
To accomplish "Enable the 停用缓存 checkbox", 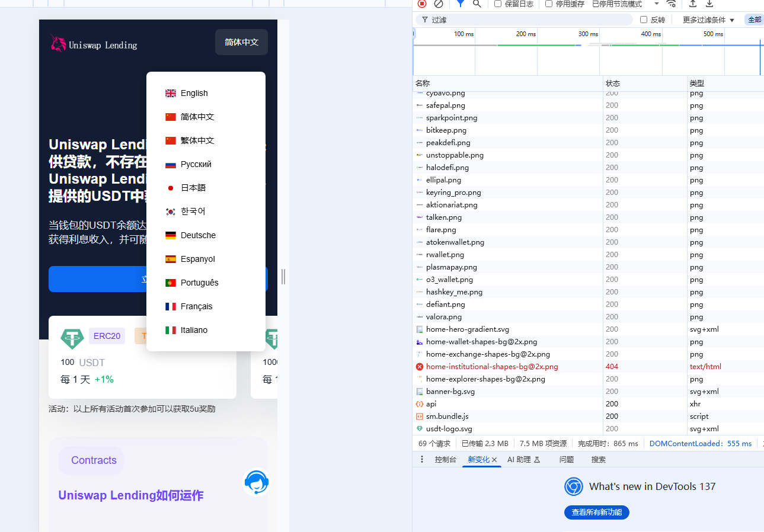I will click(x=549, y=4).
